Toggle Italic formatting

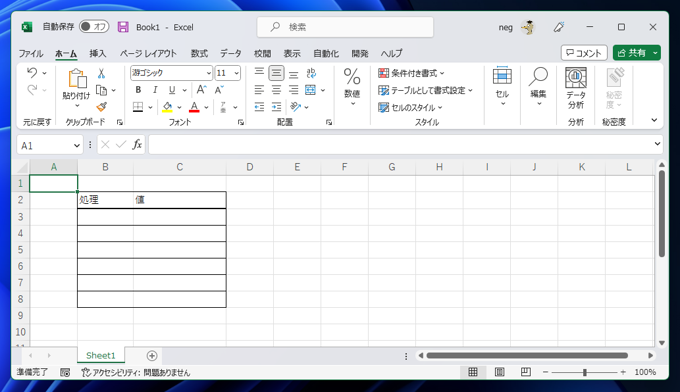[155, 90]
